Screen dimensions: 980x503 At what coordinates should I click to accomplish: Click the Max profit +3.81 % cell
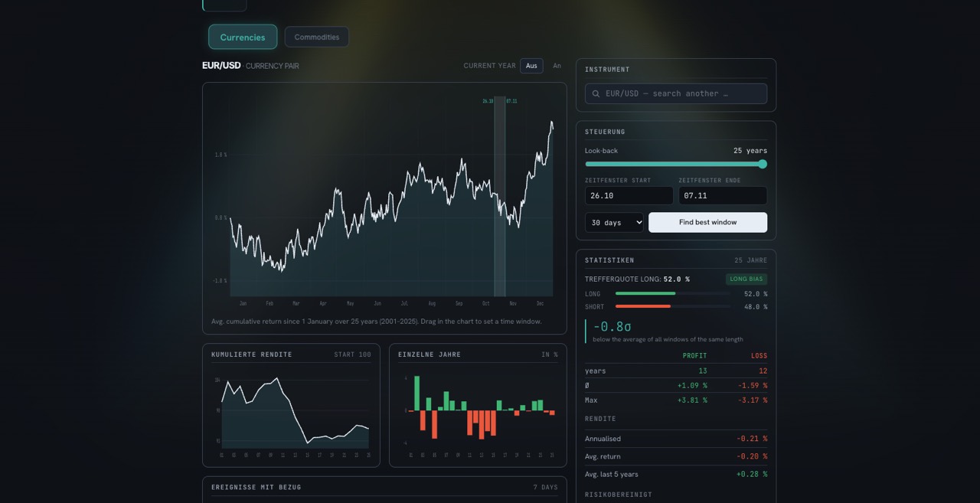[692, 400]
